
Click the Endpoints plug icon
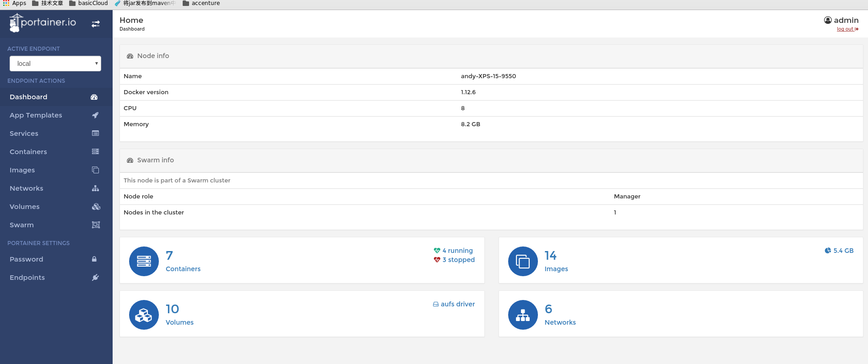point(95,278)
